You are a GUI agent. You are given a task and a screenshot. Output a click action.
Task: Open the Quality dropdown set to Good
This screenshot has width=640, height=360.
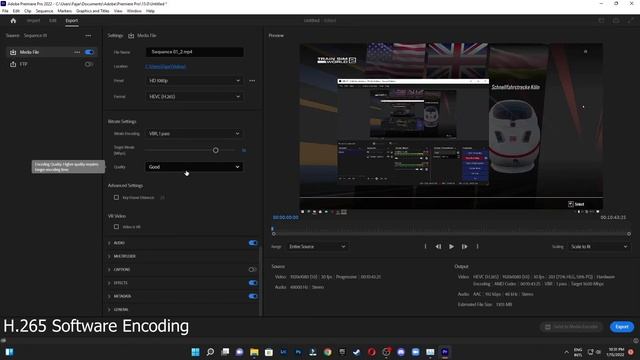pyautogui.click(x=194, y=167)
